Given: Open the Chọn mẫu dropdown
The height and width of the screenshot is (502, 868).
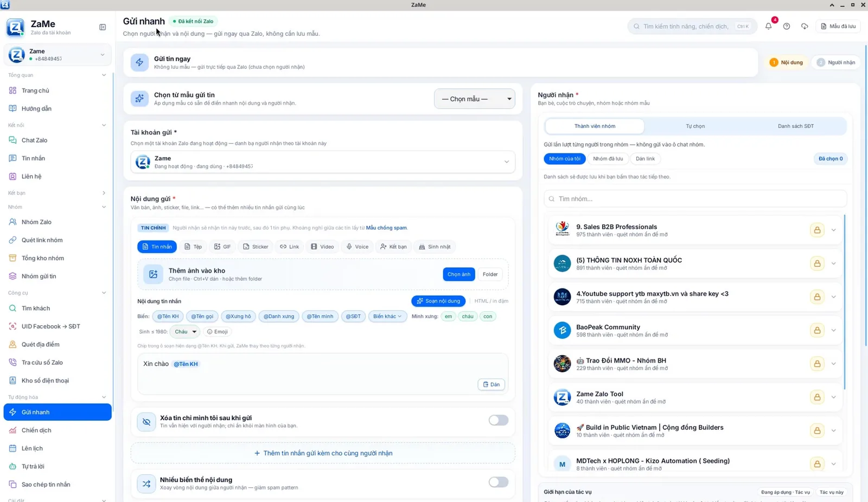Looking at the screenshot, I should point(475,99).
